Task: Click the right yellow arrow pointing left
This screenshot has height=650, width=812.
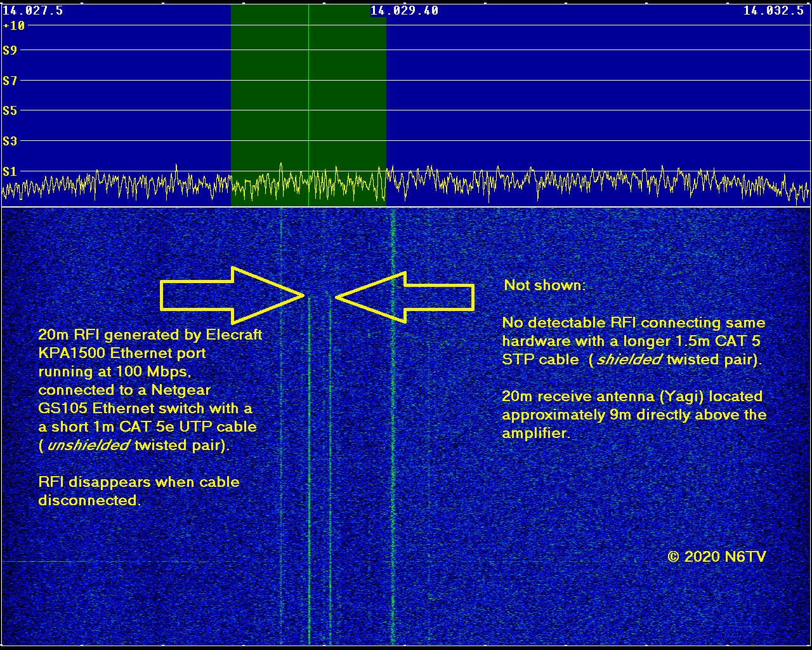Action: (x=405, y=297)
